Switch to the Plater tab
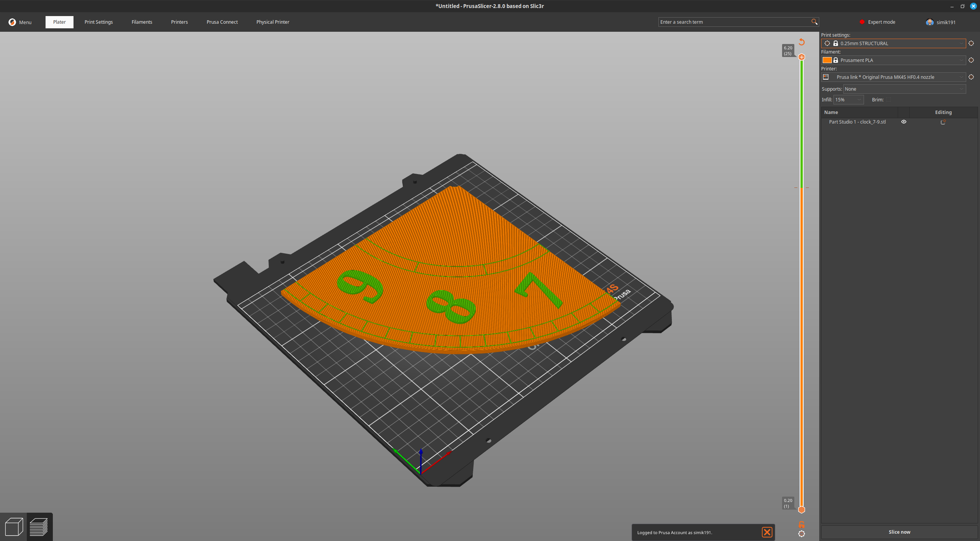 (x=59, y=22)
